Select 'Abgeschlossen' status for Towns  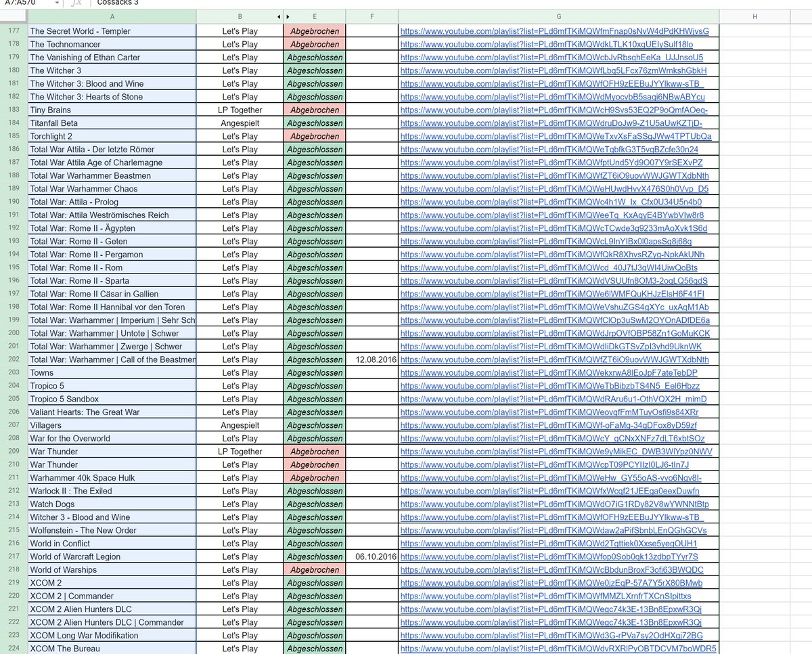315,372
